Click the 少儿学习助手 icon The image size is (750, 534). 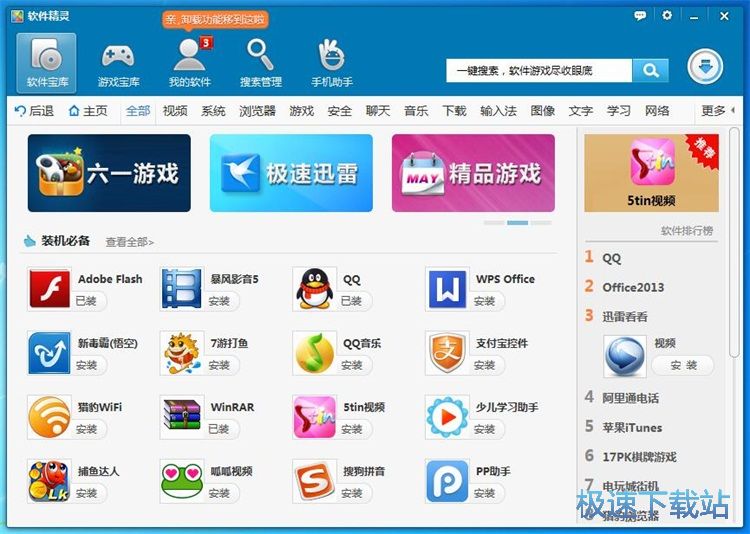tap(447, 417)
